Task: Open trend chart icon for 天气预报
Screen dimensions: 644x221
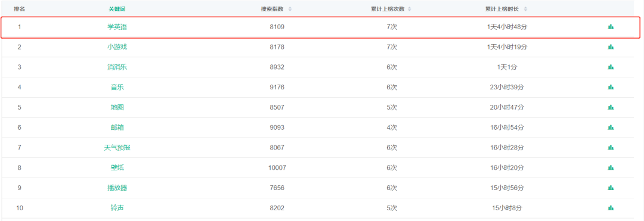Action: tap(611, 148)
